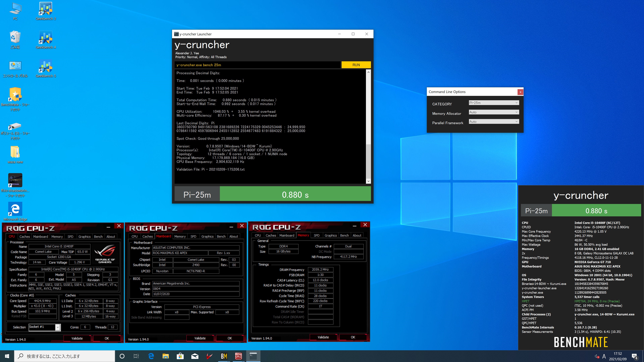Launch the Geekbench 4 desktop icon
Viewport: 644px width, 362px height.
click(x=46, y=40)
